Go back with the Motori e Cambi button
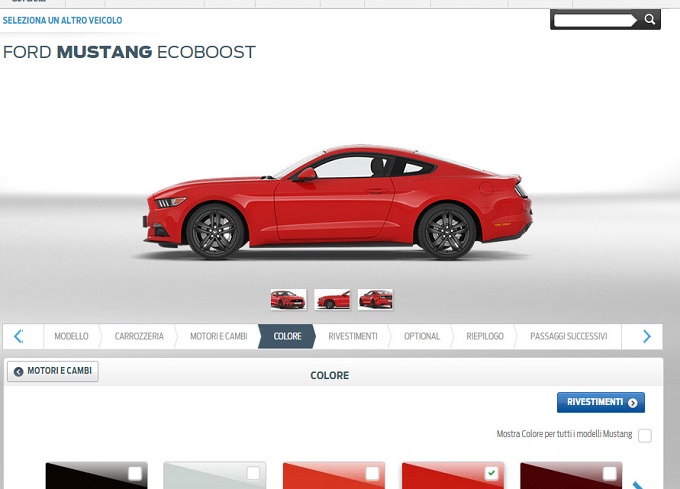Viewport: 680px width, 489px height. [53, 372]
